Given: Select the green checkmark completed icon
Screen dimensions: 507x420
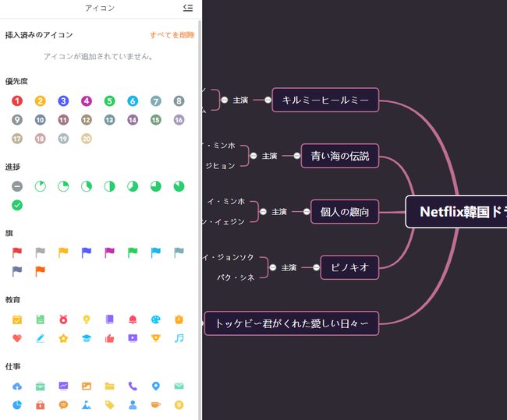Looking at the screenshot, I should click(17, 205).
